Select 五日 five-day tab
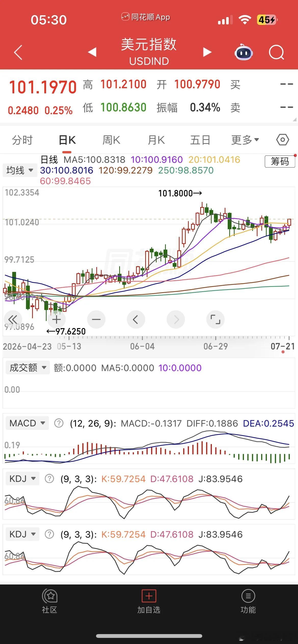This screenshot has height=644, width=298. pyautogui.click(x=200, y=140)
